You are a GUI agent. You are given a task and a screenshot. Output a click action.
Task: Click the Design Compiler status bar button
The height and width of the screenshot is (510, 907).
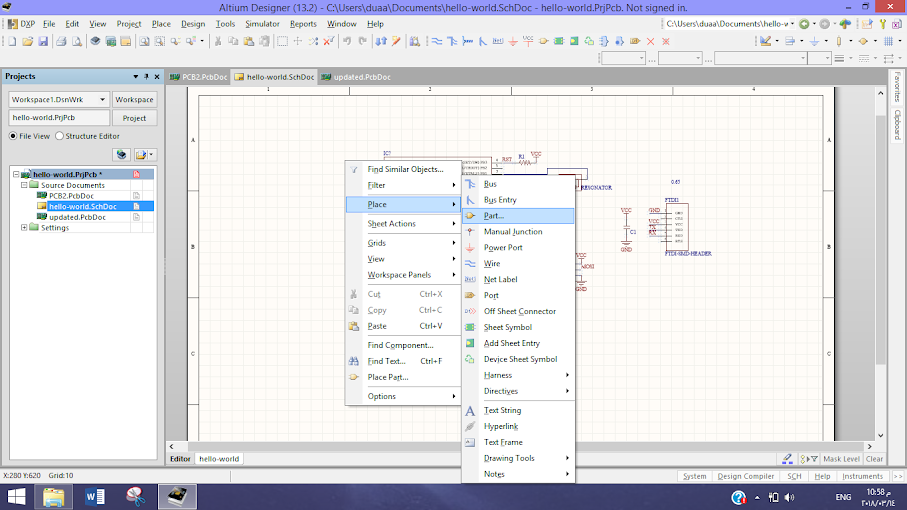[x=746, y=476]
